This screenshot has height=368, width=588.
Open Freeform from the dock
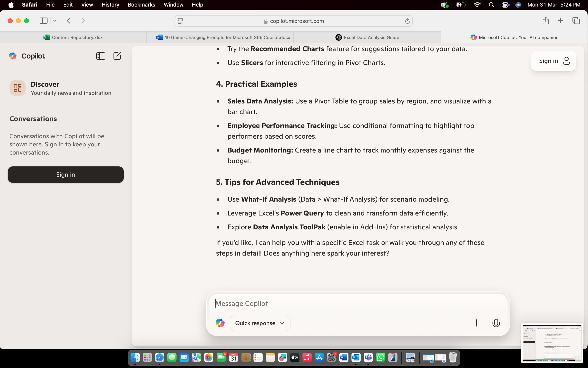coord(282,358)
